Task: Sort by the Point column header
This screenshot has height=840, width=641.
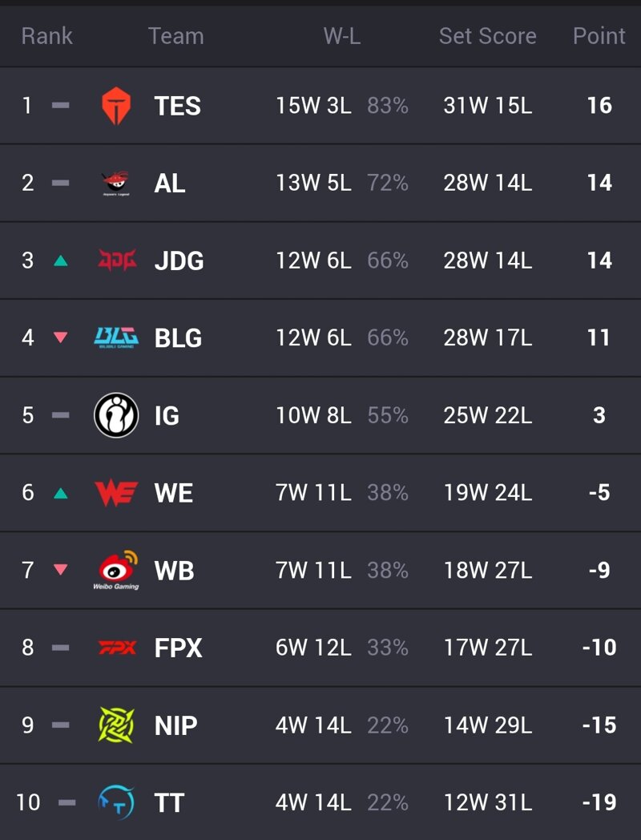Action: point(599,36)
